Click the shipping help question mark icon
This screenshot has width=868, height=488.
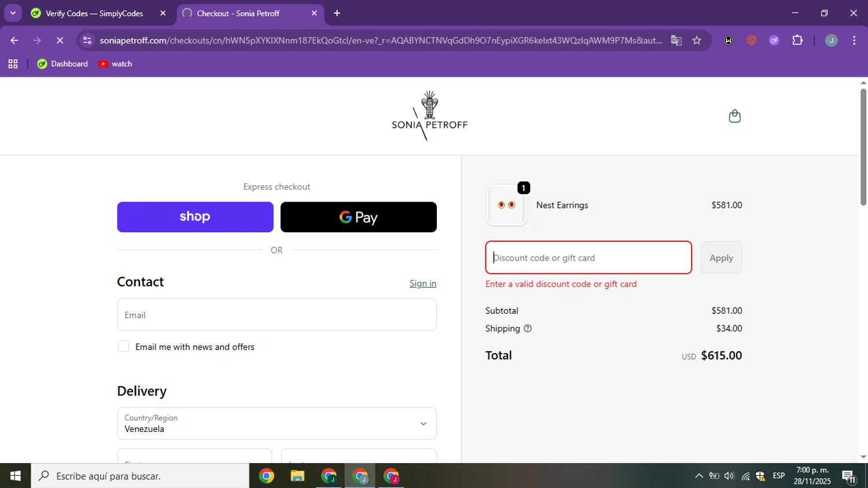[528, 328]
